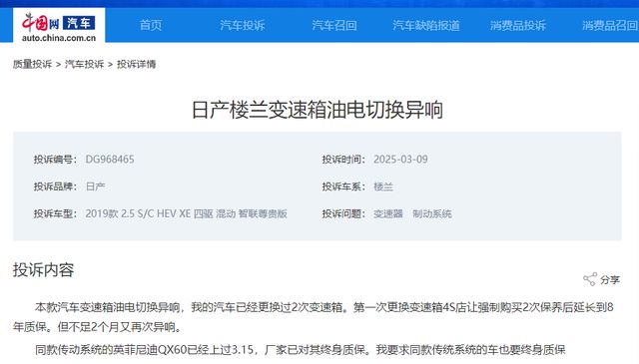Click the share icon next to 分享
Screen dimensions: 639x364
(590, 279)
